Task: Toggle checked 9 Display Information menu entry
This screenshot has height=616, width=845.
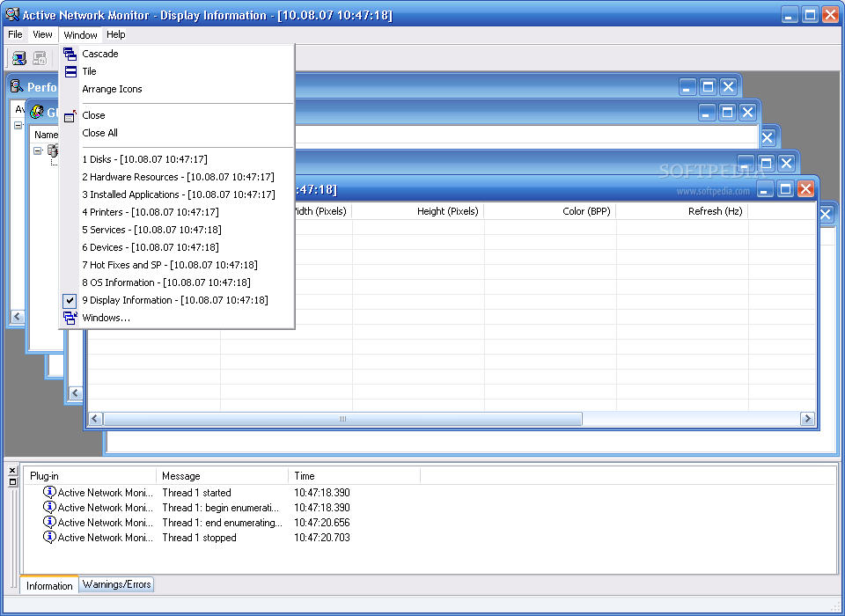Action: (x=176, y=300)
